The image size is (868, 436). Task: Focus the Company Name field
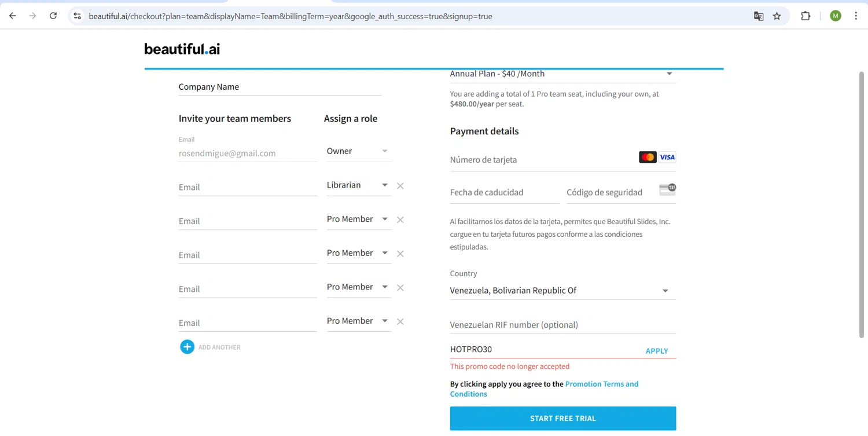tap(280, 87)
